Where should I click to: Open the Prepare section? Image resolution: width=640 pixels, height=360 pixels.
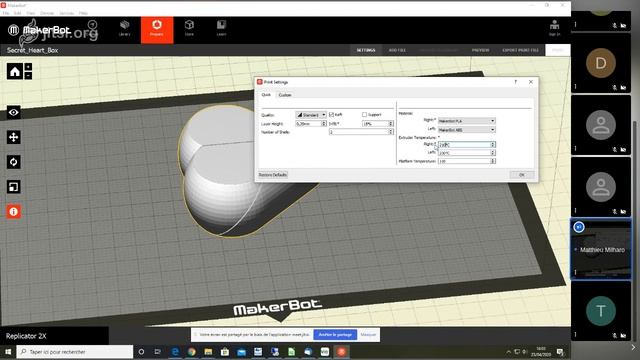pos(157,29)
